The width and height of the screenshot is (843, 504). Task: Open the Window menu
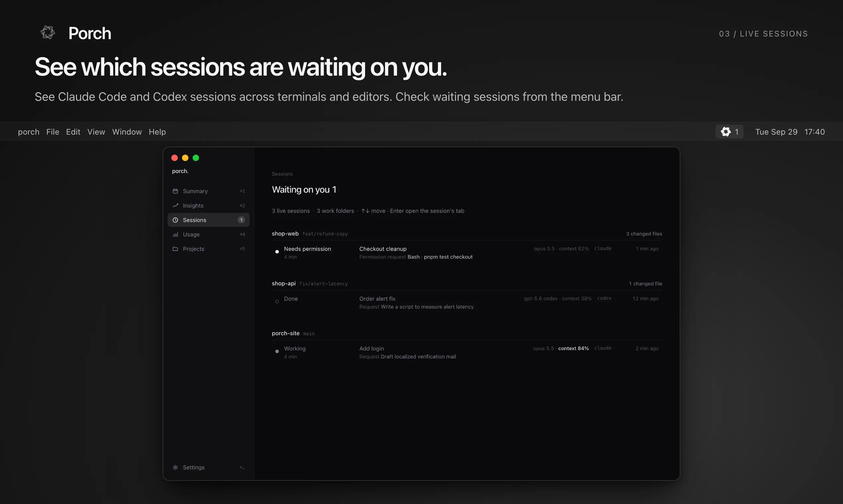click(x=127, y=132)
